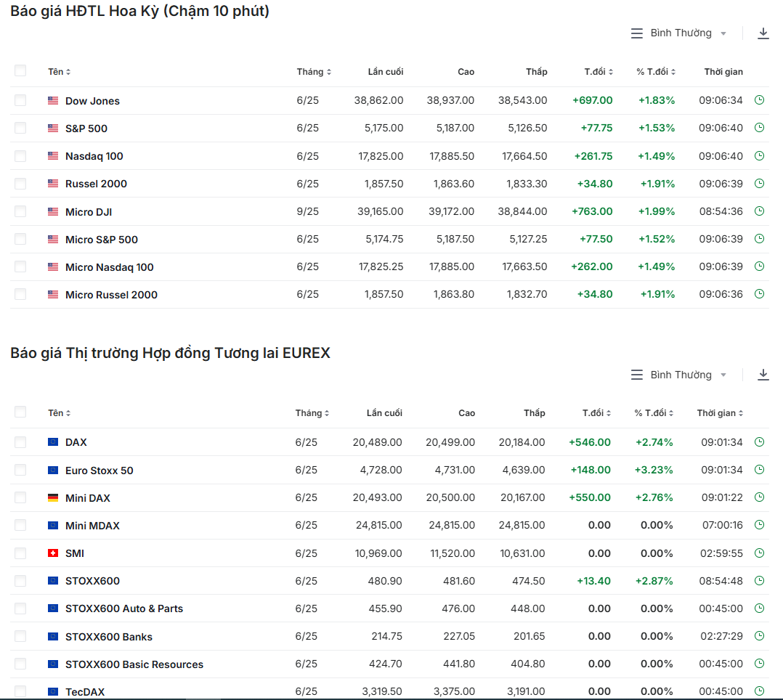783x700 pixels.
Task: Sort EUREX table by Tháng column
Action: tap(312, 413)
